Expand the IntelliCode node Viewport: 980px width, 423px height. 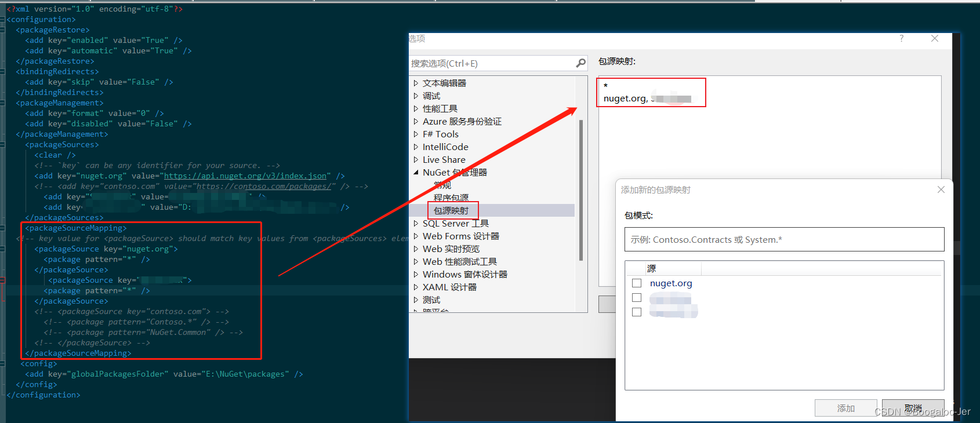pyautogui.click(x=416, y=147)
